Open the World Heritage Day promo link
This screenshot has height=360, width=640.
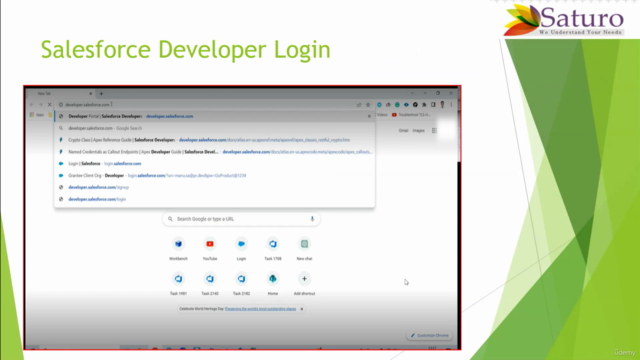click(260, 309)
